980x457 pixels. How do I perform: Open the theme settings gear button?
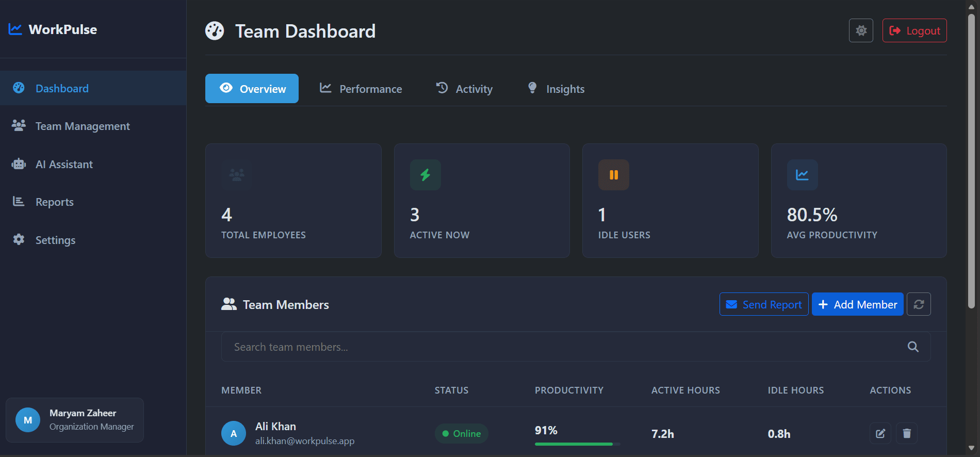coord(861,30)
